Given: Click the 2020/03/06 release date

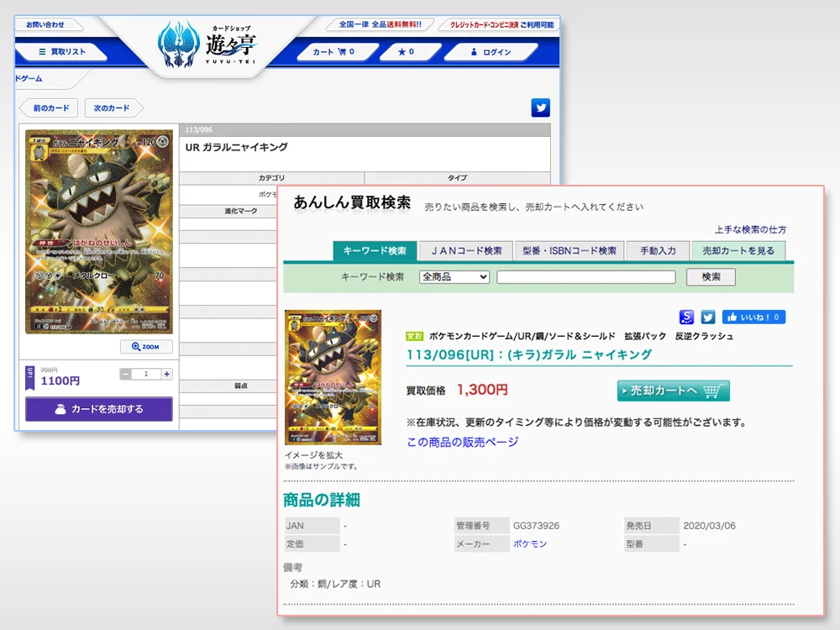Looking at the screenshot, I should pos(709,526).
